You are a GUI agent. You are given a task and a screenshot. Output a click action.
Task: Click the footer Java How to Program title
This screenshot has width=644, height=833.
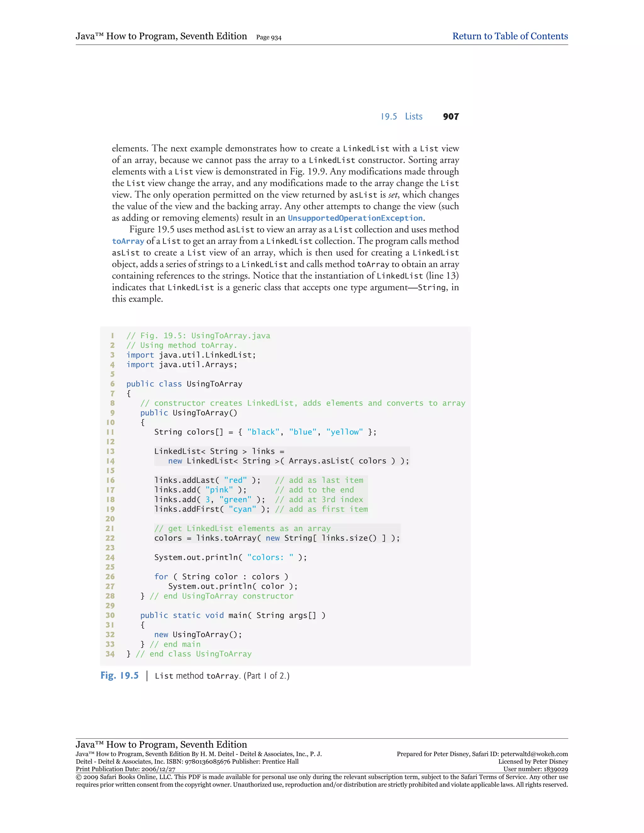coord(161,744)
